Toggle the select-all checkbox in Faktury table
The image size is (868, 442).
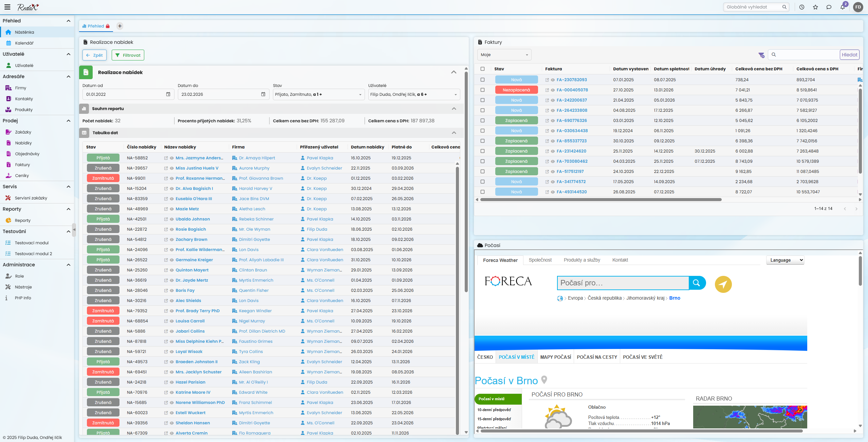pyautogui.click(x=483, y=69)
